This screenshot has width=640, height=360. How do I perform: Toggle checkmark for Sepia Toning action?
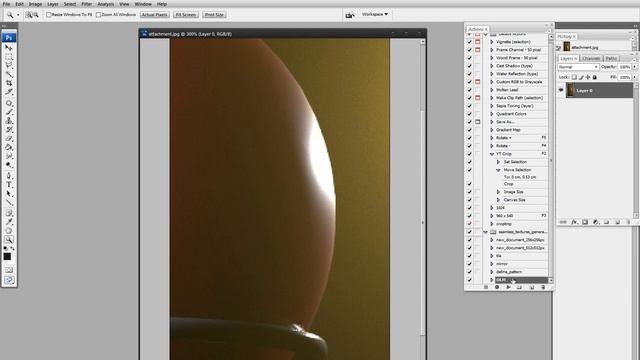[469, 106]
